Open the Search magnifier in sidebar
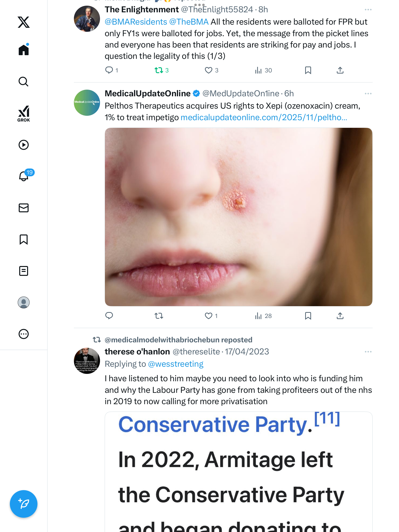399x532 pixels. tap(24, 82)
